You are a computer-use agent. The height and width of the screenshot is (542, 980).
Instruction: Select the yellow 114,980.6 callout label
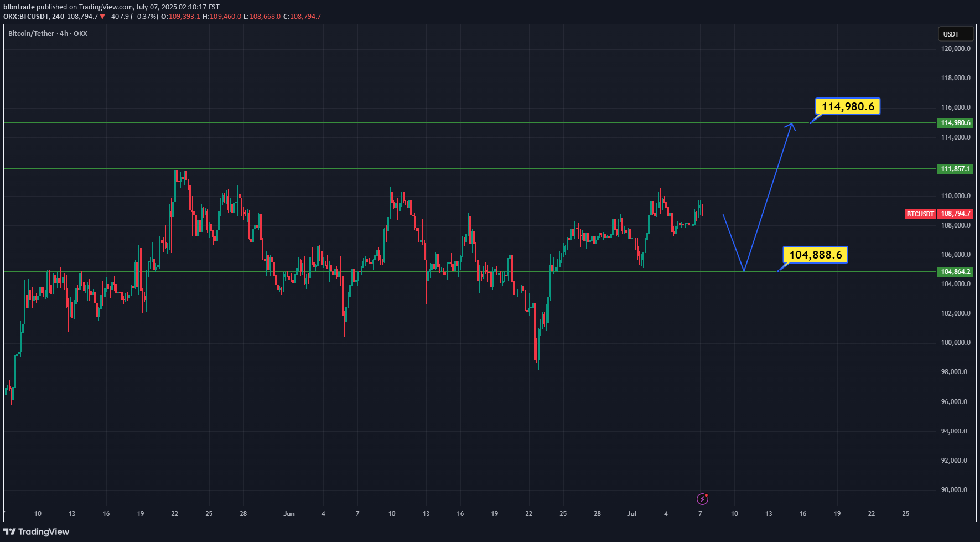point(848,106)
